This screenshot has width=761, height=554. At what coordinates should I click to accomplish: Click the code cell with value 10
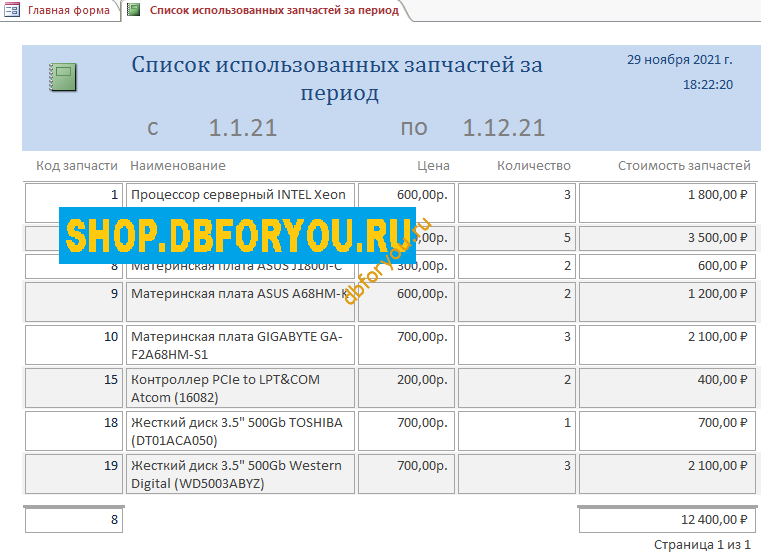click(74, 345)
